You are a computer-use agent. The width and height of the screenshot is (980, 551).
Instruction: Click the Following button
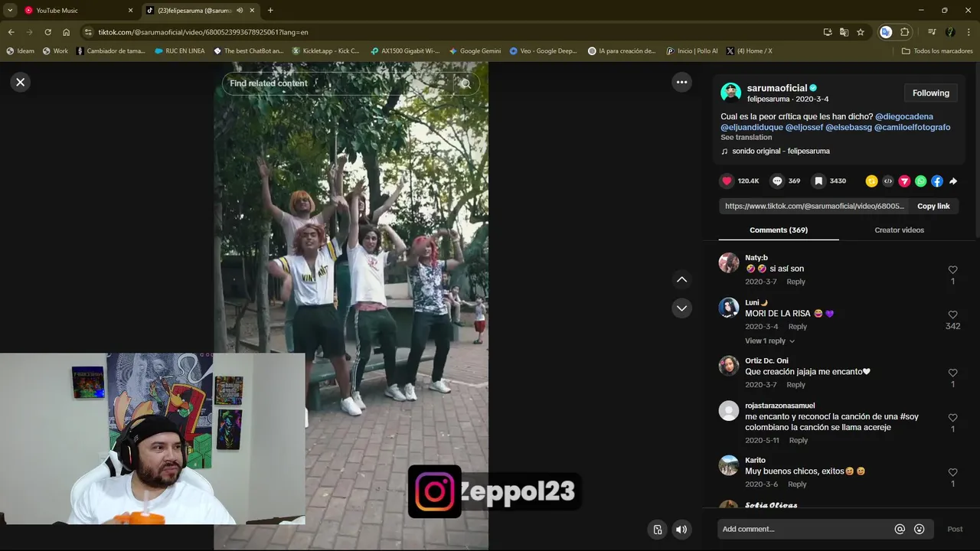pyautogui.click(x=930, y=93)
